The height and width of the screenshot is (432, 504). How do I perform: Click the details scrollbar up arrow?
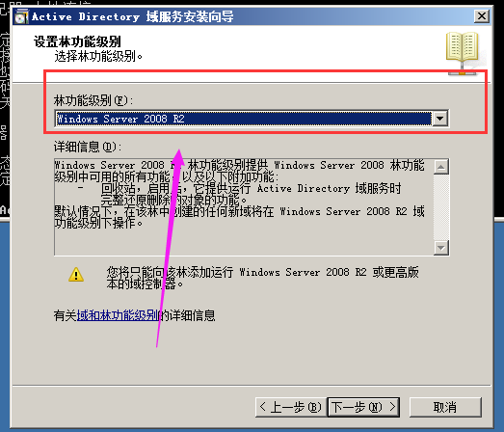[x=441, y=167]
